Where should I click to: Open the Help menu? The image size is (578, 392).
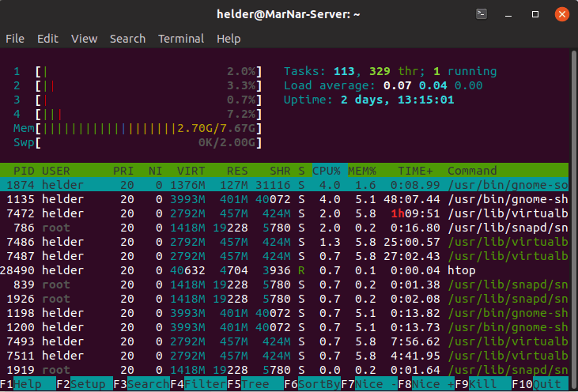pyautogui.click(x=229, y=39)
